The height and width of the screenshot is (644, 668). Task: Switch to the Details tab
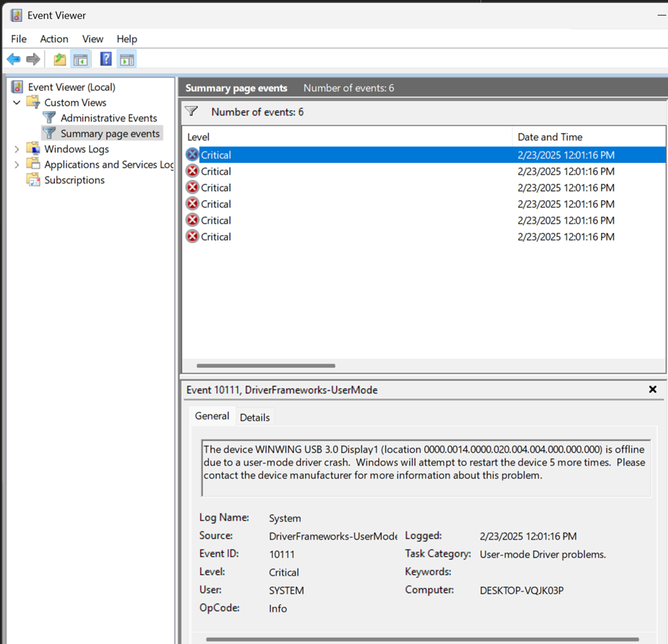(x=255, y=417)
